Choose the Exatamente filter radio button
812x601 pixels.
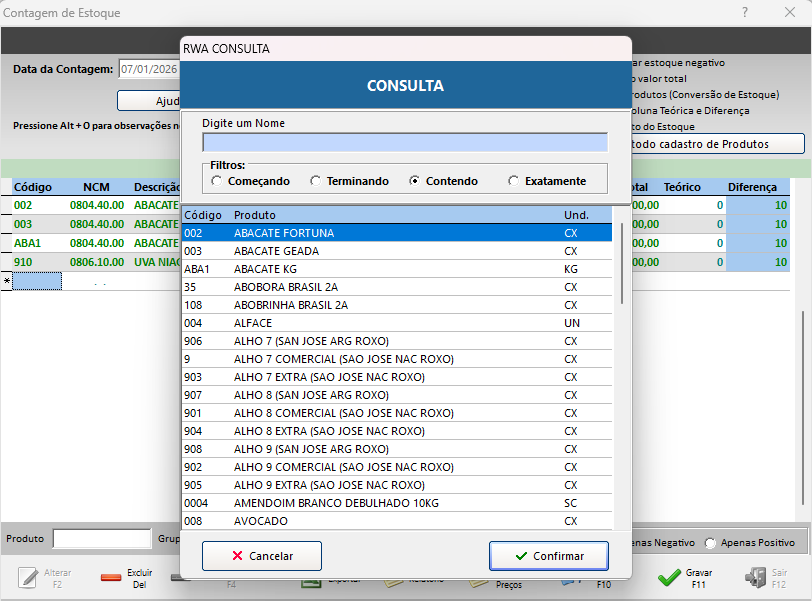[514, 181]
